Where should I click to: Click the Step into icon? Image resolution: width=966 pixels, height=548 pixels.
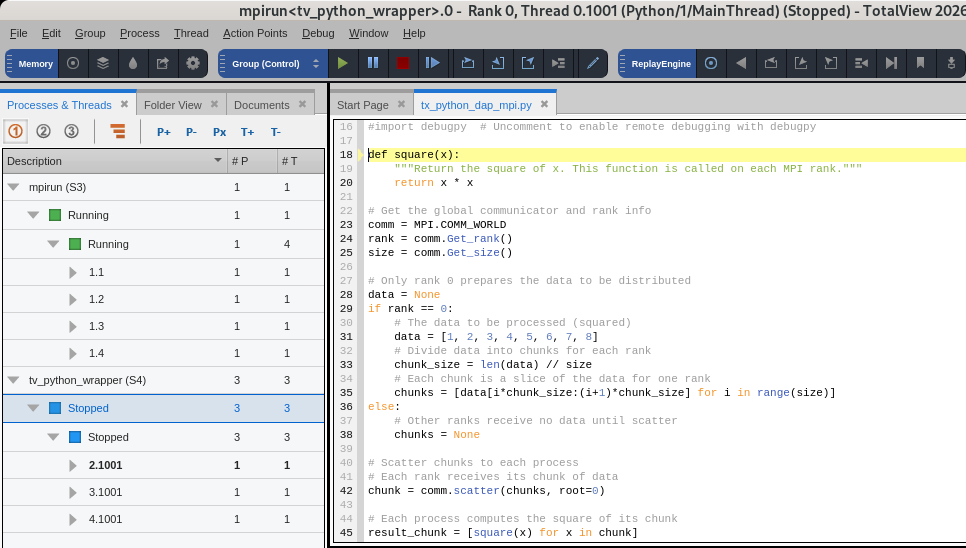coord(498,63)
